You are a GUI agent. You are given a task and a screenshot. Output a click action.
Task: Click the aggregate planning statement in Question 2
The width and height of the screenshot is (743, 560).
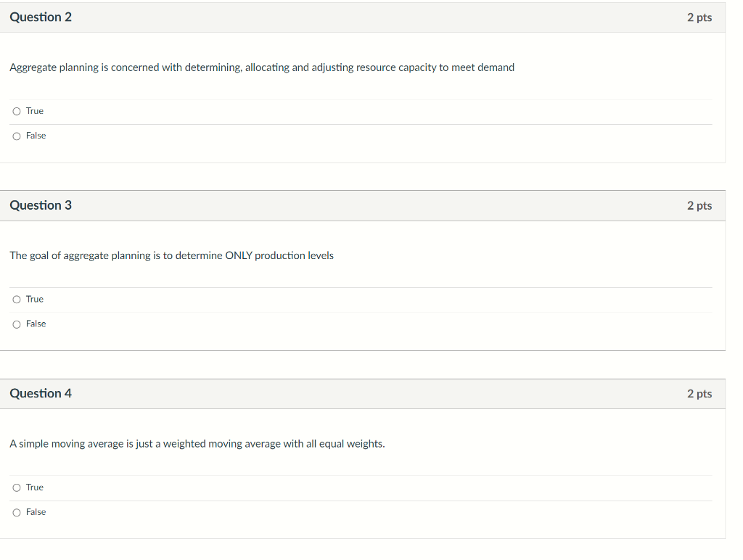click(x=261, y=67)
